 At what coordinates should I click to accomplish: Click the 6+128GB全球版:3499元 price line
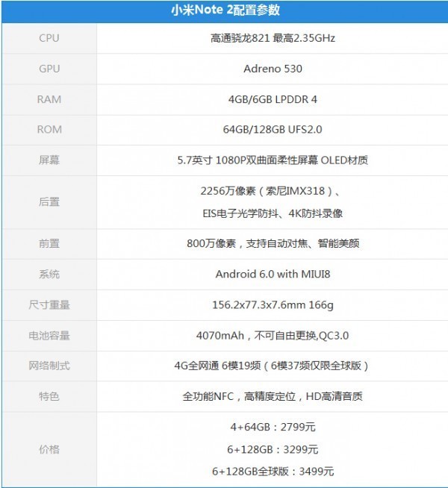click(x=273, y=472)
